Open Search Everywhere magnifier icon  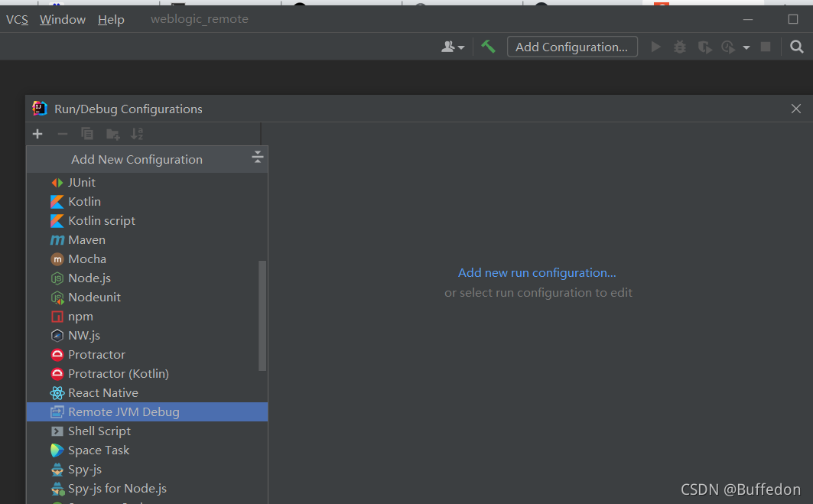click(797, 47)
